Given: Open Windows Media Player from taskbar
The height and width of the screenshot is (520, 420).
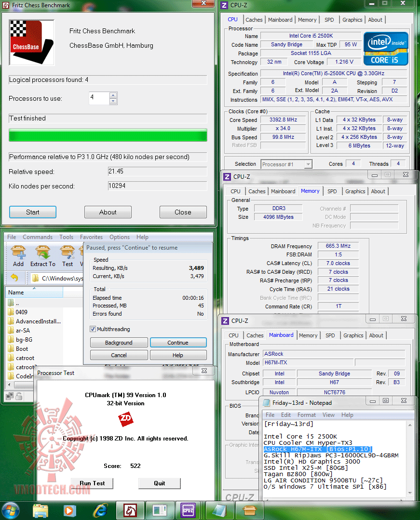Looking at the screenshot, I should [69, 511].
